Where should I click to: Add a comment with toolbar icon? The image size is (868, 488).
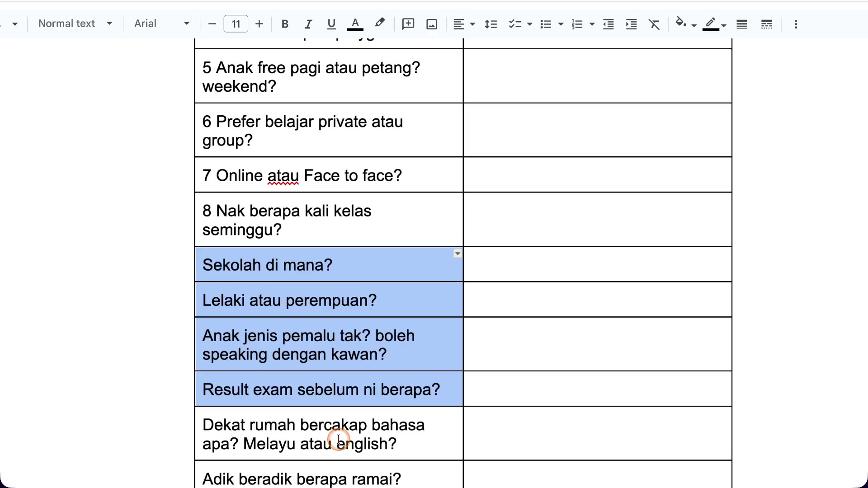click(x=408, y=24)
